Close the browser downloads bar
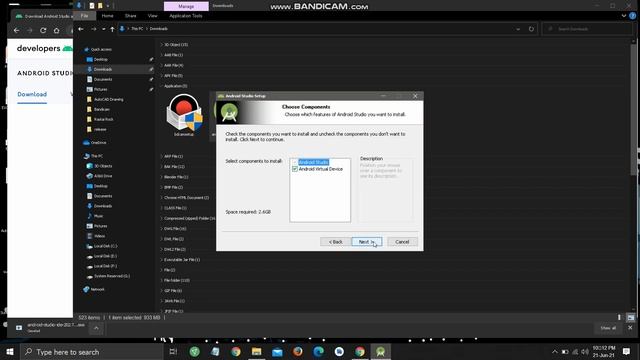Screen dimensions: 640x360 click(630, 328)
